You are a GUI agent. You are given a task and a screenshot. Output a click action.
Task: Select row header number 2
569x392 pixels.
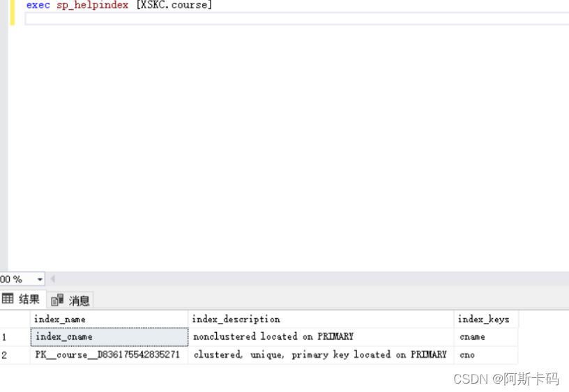(15, 354)
